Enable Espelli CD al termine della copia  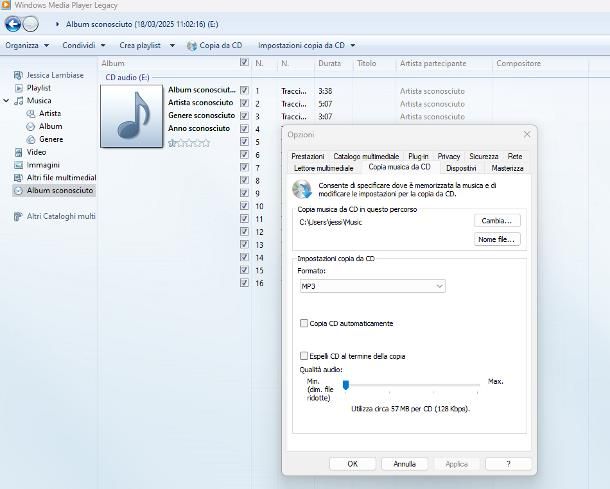click(304, 356)
